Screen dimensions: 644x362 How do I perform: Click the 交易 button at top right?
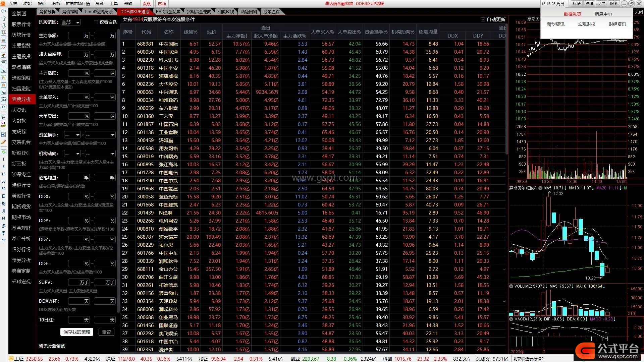point(601,4)
